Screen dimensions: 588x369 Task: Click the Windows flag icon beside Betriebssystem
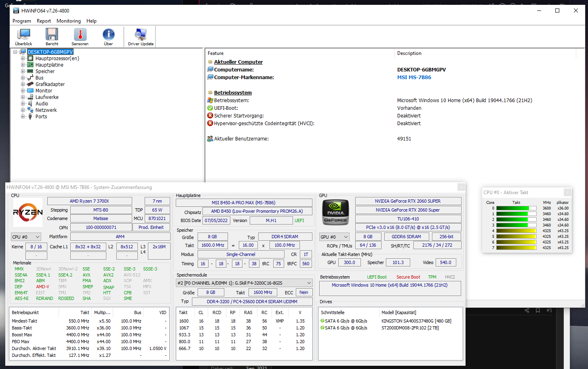click(x=210, y=100)
